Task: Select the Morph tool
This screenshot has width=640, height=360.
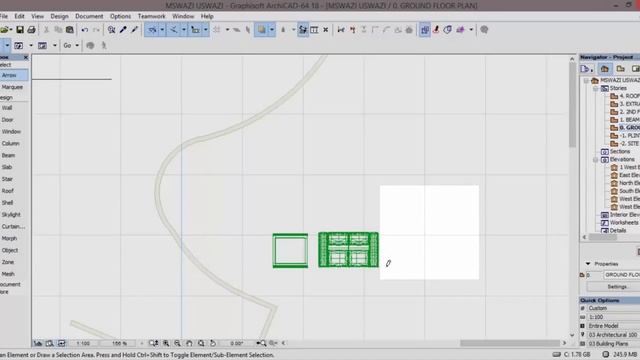Action: [9, 238]
